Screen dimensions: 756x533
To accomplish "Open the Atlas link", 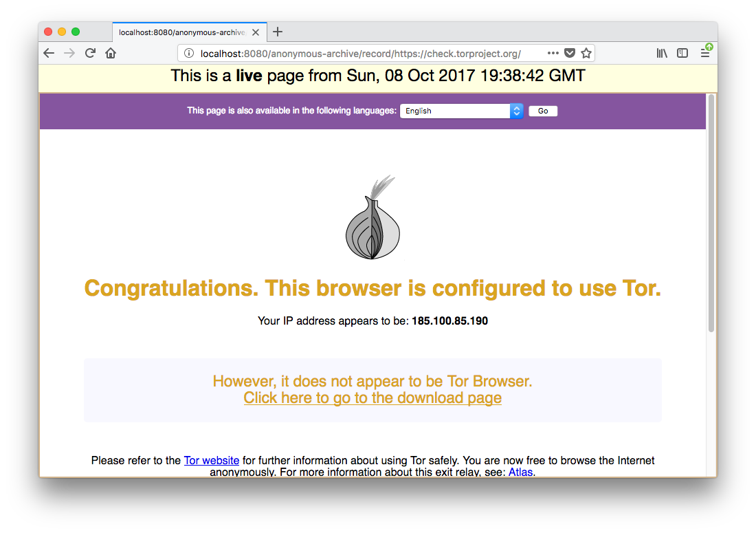I will 521,472.
